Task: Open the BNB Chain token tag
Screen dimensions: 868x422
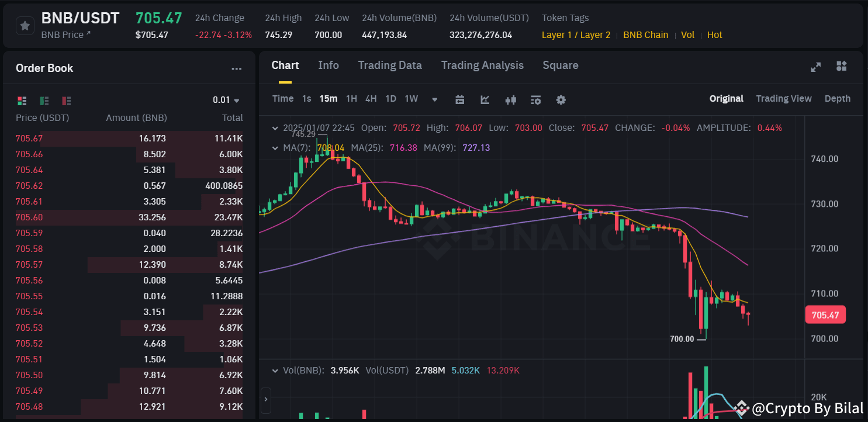Action: point(646,35)
